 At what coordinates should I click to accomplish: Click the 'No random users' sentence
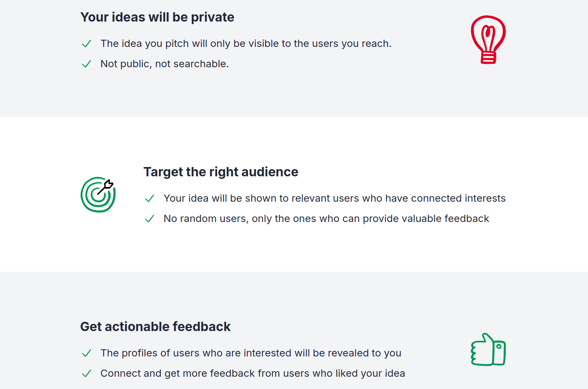326,219
